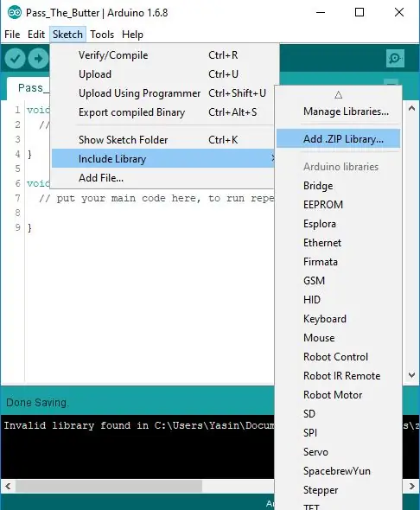This screenshot has width=420, height=510.
Task: Include the Mouse library
Action: (338, 338)
